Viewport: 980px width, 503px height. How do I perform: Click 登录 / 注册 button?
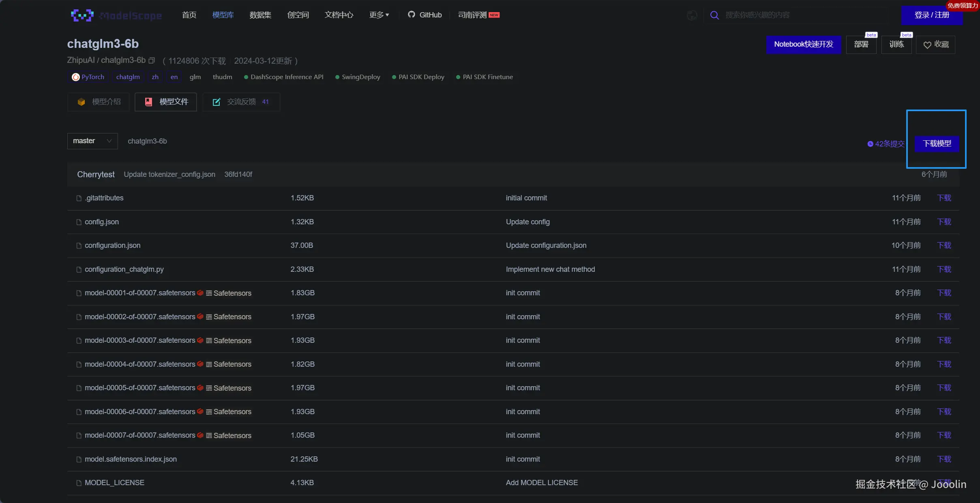coord(931,15)
